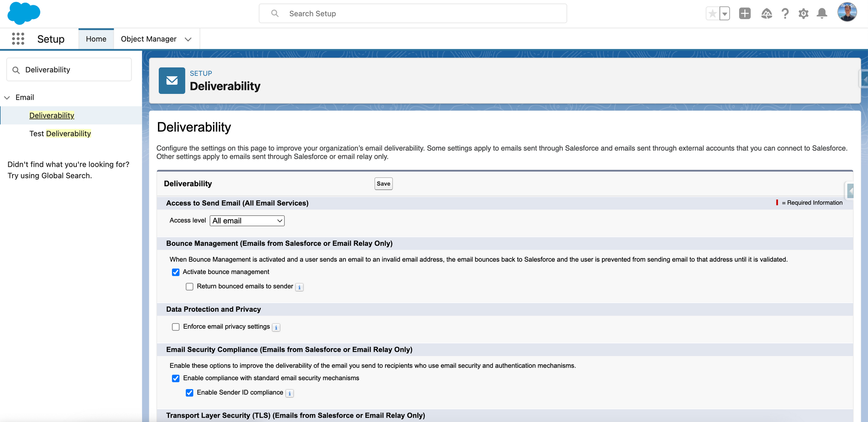Show info for Return bounced emails

coord(299,287)
